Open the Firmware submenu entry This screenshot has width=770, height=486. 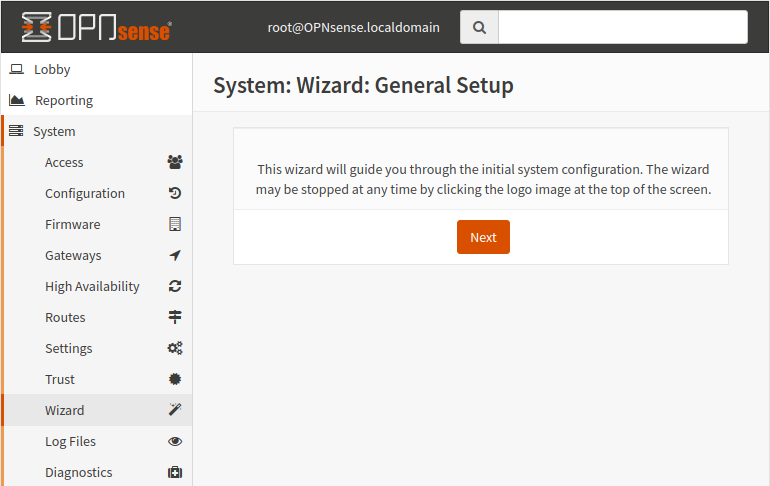(x=72, y=224)
